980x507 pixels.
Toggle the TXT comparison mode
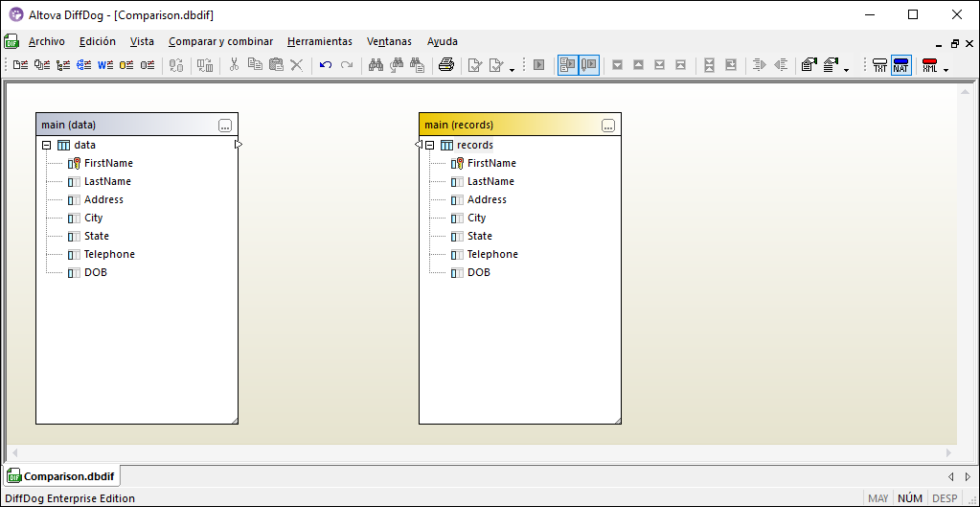click(879, 65)
